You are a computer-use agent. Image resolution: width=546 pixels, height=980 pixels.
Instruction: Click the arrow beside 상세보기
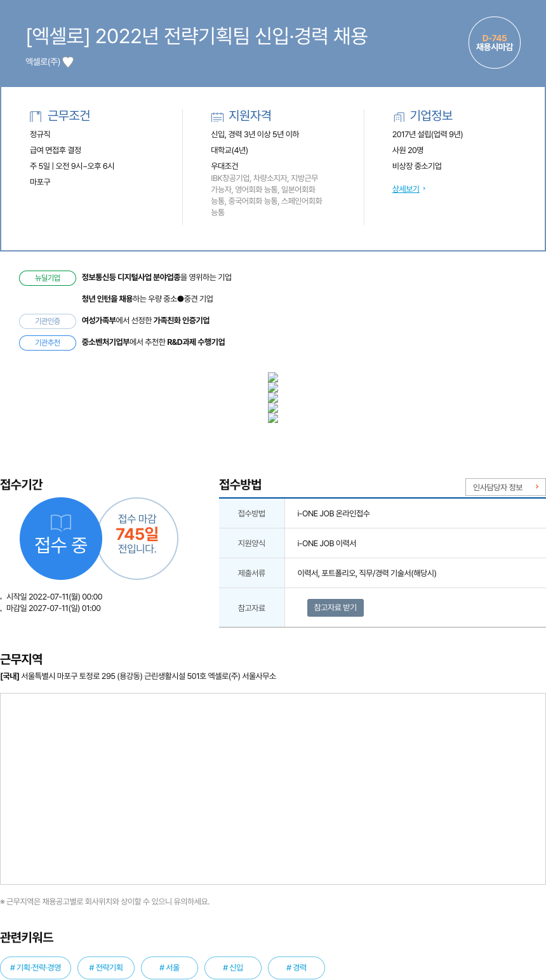424,189
